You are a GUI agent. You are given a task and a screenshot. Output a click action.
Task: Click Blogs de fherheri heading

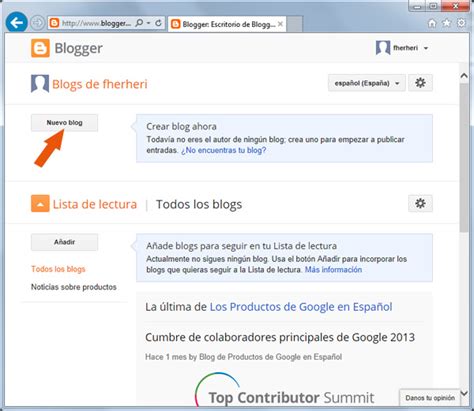100,84
